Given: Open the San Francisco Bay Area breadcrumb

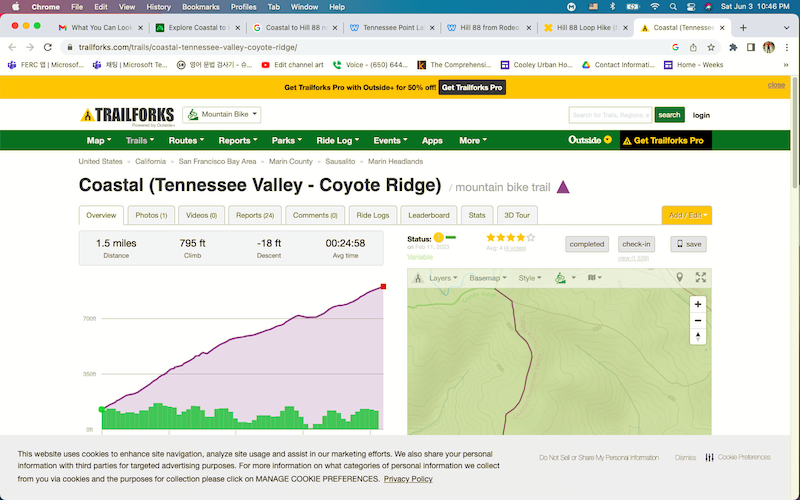Looking at the screenshot, I should [217, 161].
